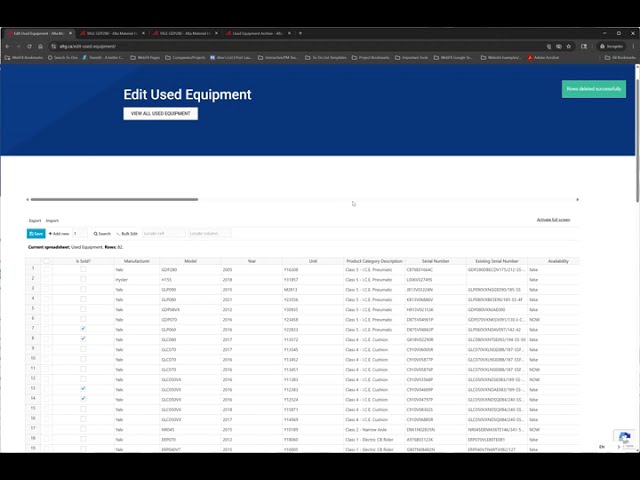Click the Activate full screen link

pyautogui.click(x=553, y=220)
